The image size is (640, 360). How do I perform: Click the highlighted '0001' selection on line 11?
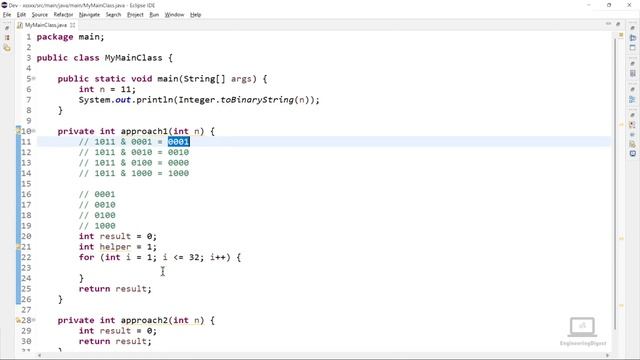178,142
